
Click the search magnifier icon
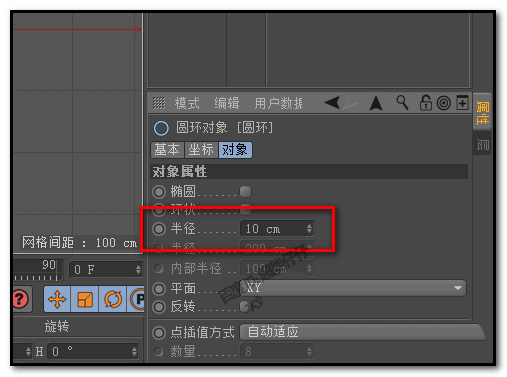click(x=402, y=102)
